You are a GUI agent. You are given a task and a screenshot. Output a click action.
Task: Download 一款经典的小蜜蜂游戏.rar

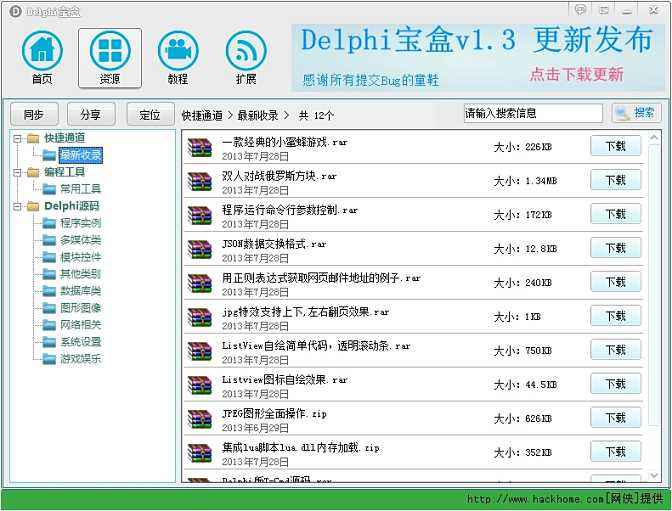click(x=616, y=146)
